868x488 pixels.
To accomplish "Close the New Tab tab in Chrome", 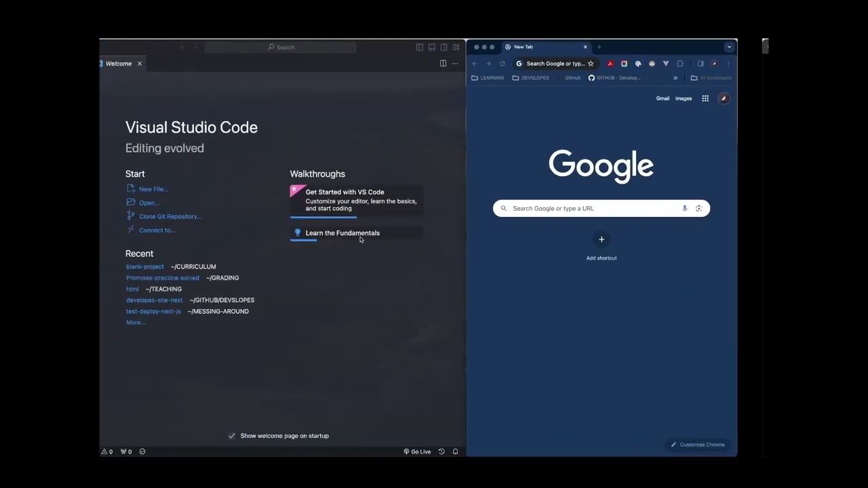I will point(585,47).
